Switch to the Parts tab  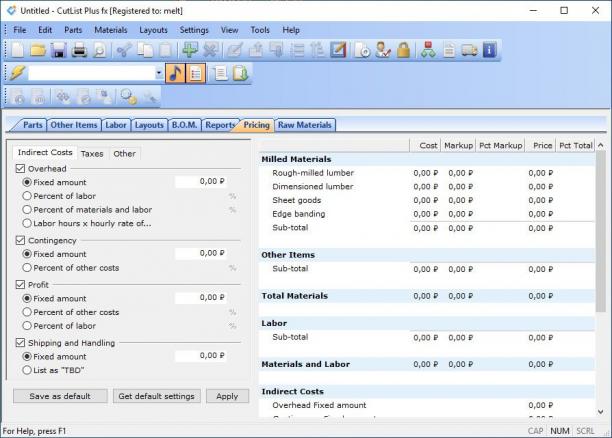(32, 125)
